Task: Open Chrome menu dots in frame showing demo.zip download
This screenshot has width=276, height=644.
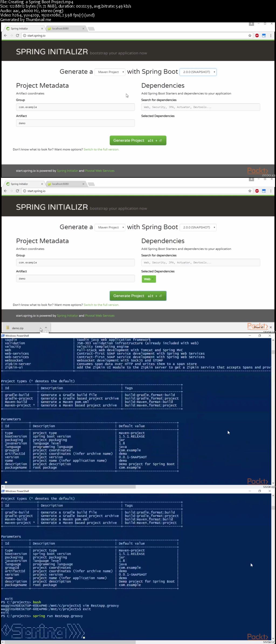Action: pos(271,191)
